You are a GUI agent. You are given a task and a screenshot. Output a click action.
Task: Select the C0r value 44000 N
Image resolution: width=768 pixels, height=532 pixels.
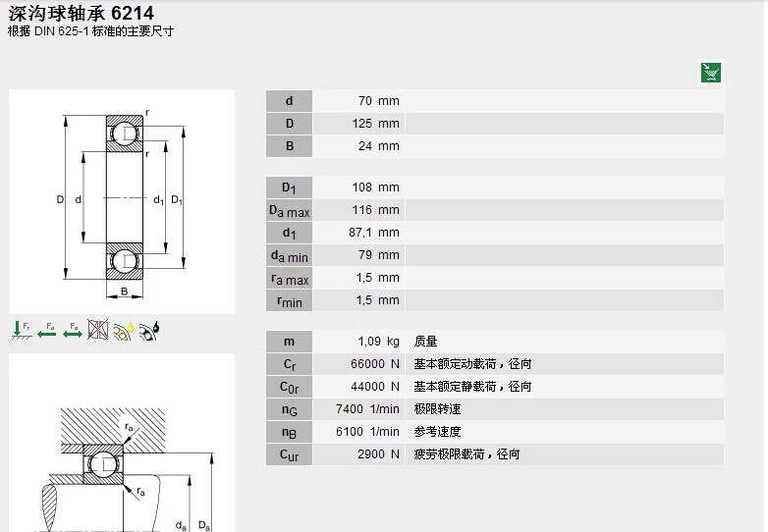(375, 386)
